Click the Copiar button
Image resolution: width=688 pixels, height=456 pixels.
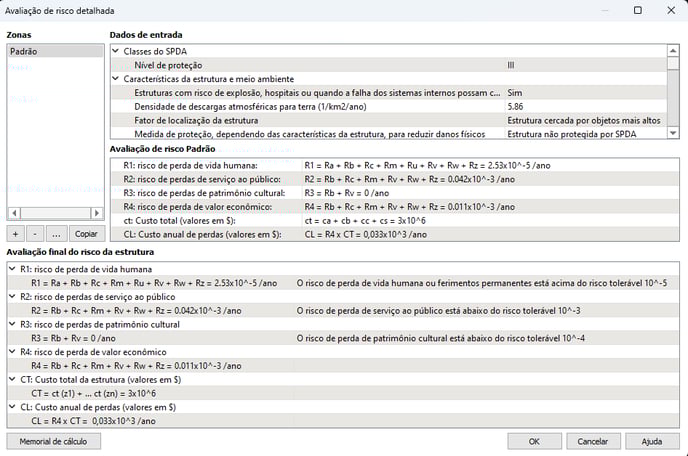[x=86, y=234]
